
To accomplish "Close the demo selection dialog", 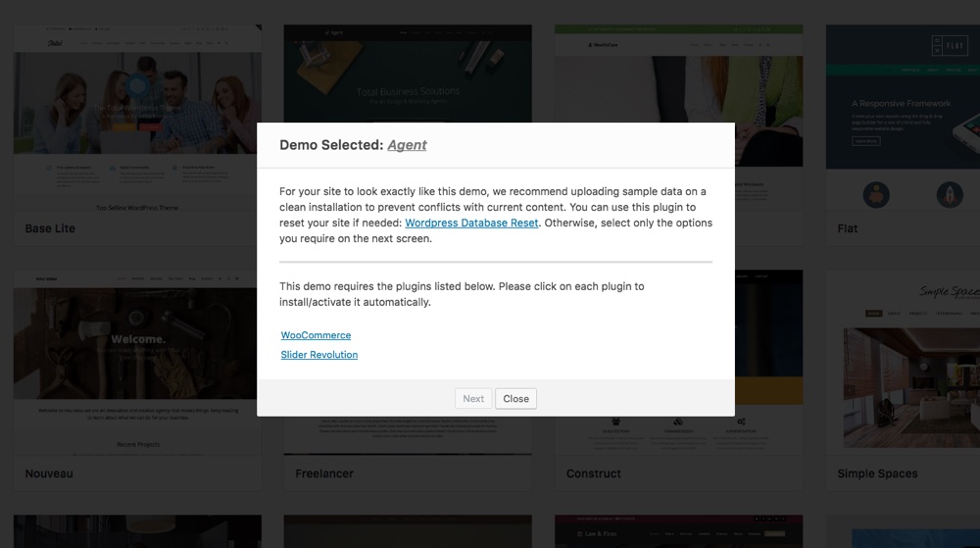I will click(x=515, y=399).
